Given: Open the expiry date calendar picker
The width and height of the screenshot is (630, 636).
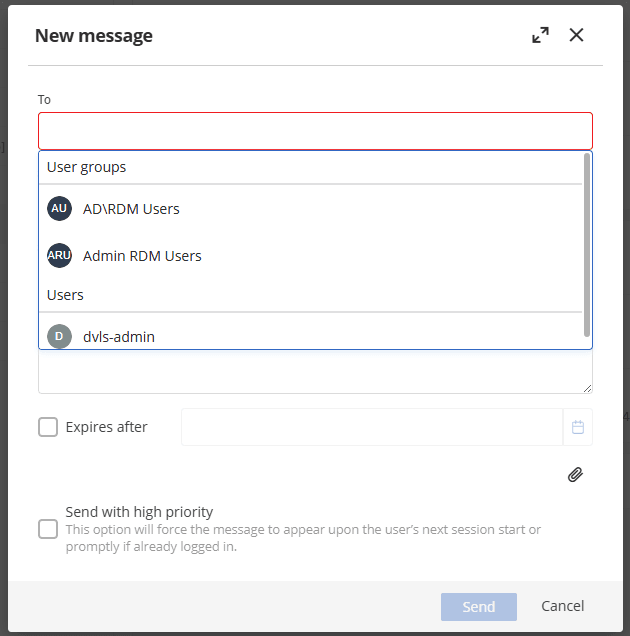Looking at the screenshot, I should click(x=578, y=427).
